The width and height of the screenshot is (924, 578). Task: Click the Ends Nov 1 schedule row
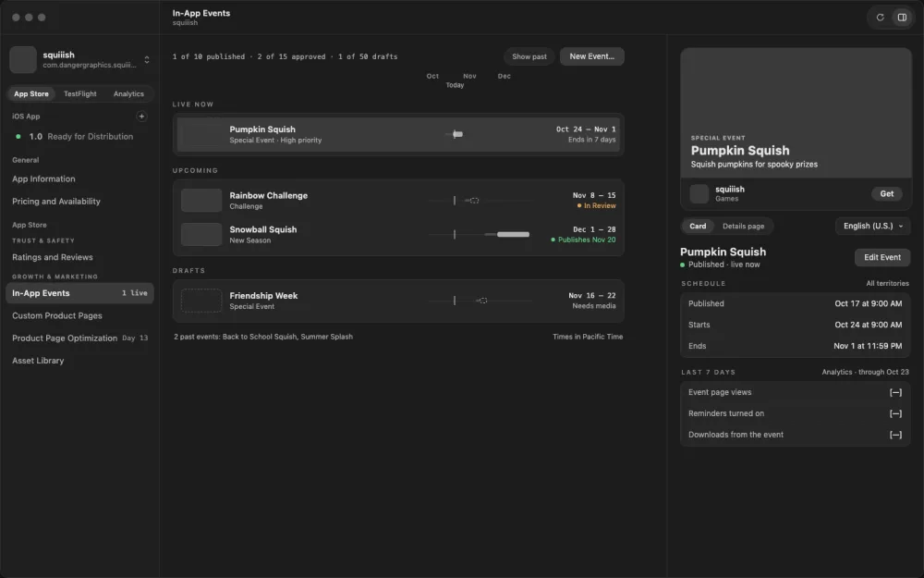pos(795,346)
